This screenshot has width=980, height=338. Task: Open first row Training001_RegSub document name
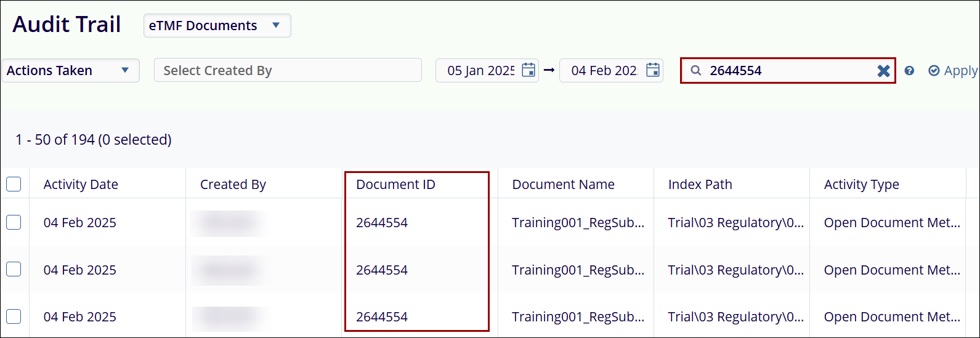578,223
